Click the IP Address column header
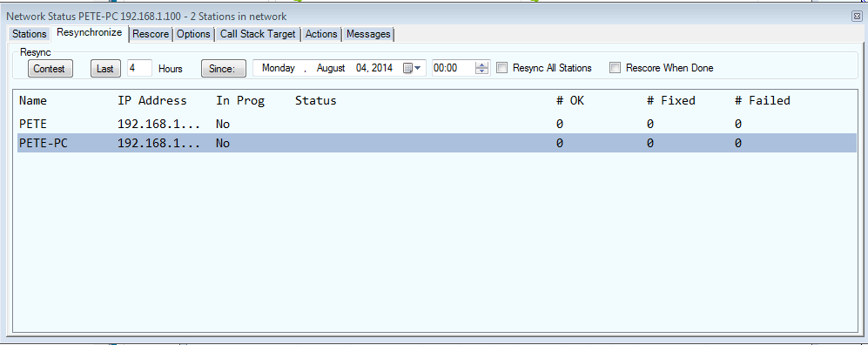The width and height of the screenshot is (868, 345). (x=152, y=101)
